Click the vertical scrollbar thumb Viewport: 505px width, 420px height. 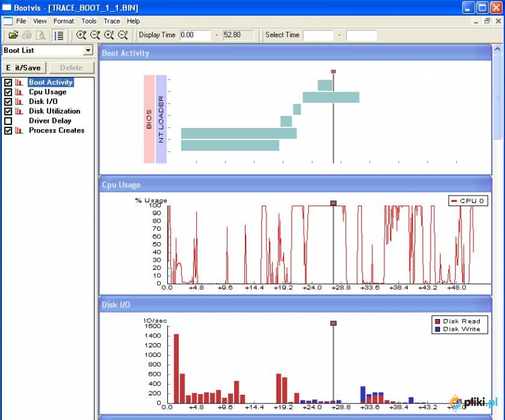click(497, 96)
